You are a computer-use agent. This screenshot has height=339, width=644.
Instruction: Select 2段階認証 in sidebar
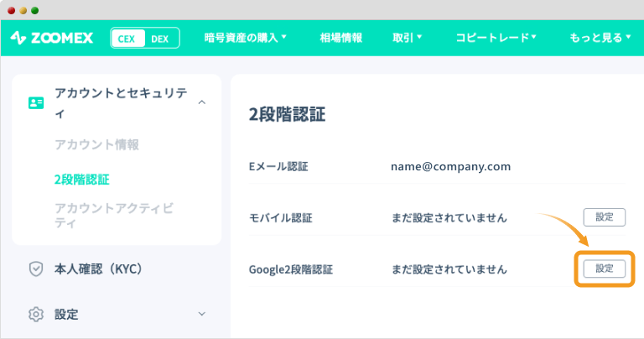(x=81, y=180)
